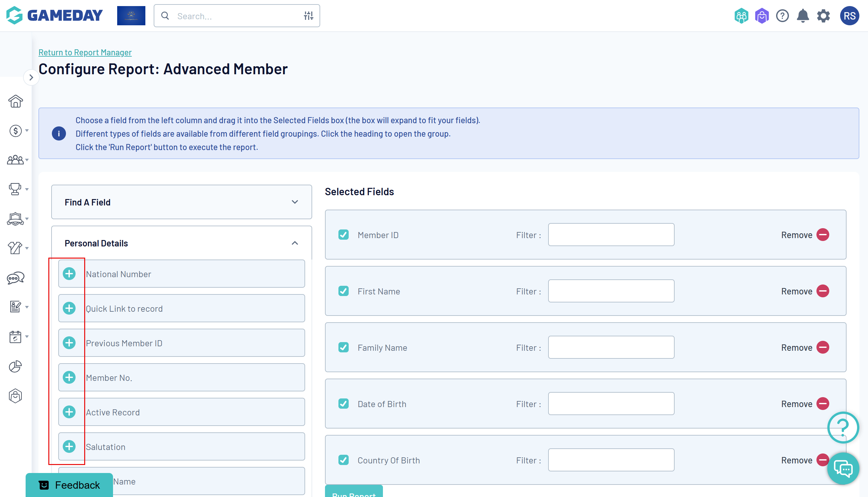Open the settings gear icon

click(823, 16)
